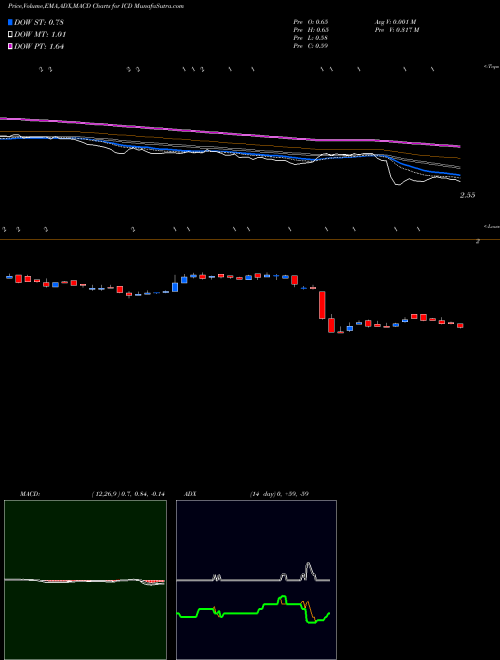Click the 'Pre V: 0.317 M' volume text
Screen dimensions: 500x660
[397, 30]
